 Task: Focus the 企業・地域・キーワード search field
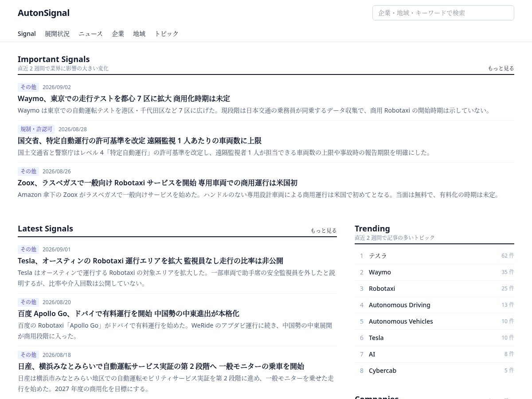(x=443, y=13)
